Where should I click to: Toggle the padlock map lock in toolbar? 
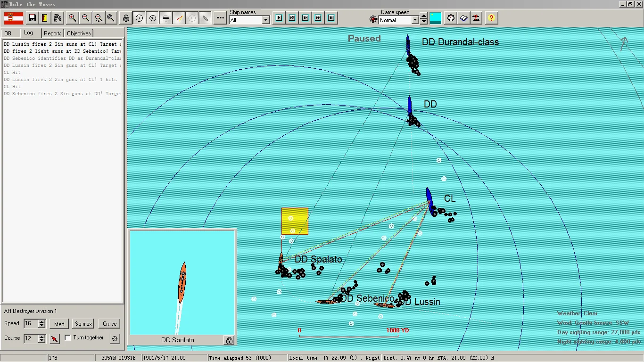click(x=126, y=18)
